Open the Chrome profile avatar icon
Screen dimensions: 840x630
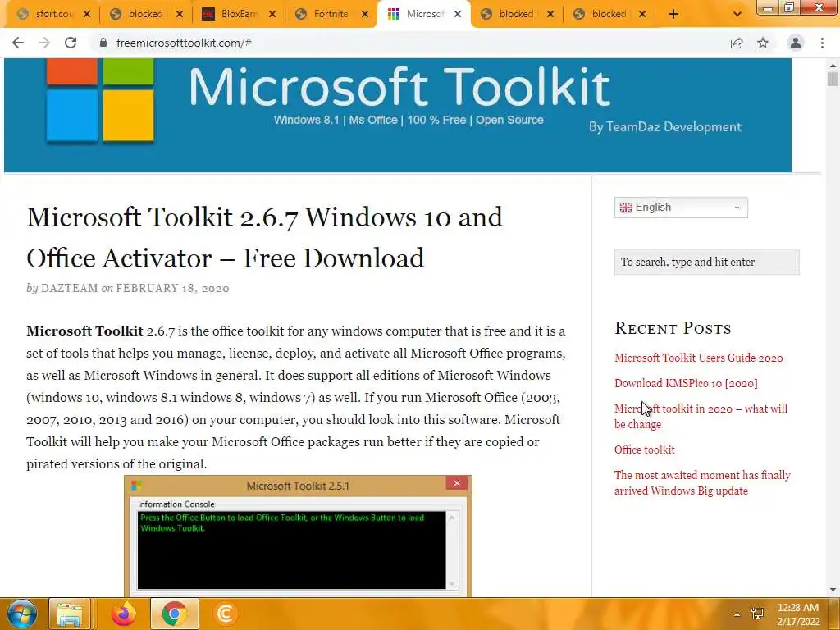pyautogui.click(x=796, y=43)
